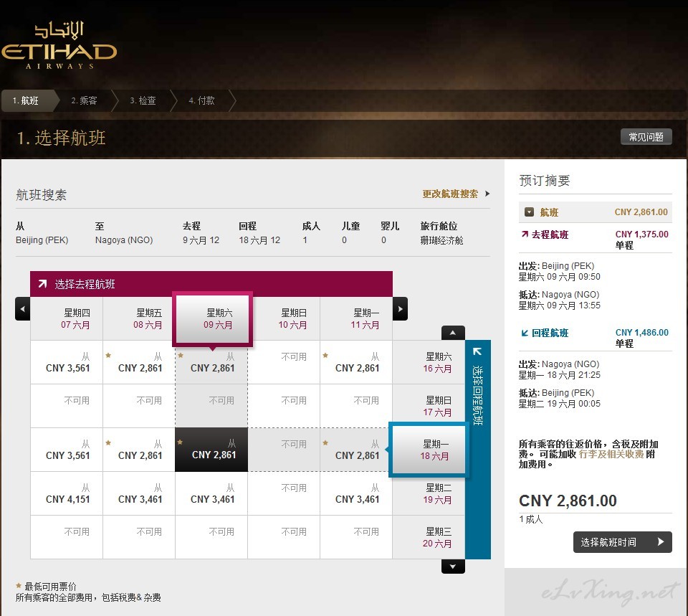Image resolution: width=688 pixels, height=616 pixels.
Task: Collapse the 航班 section in 预订摘要
Action: point(530,212)
